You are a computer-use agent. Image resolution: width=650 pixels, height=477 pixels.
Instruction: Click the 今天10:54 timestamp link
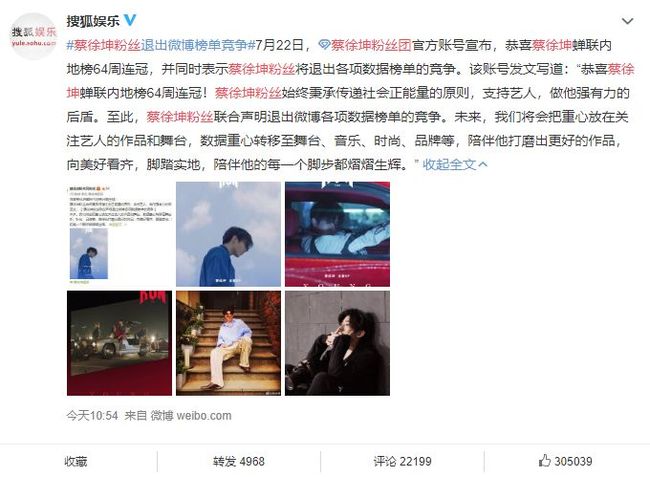click(92, 415)
